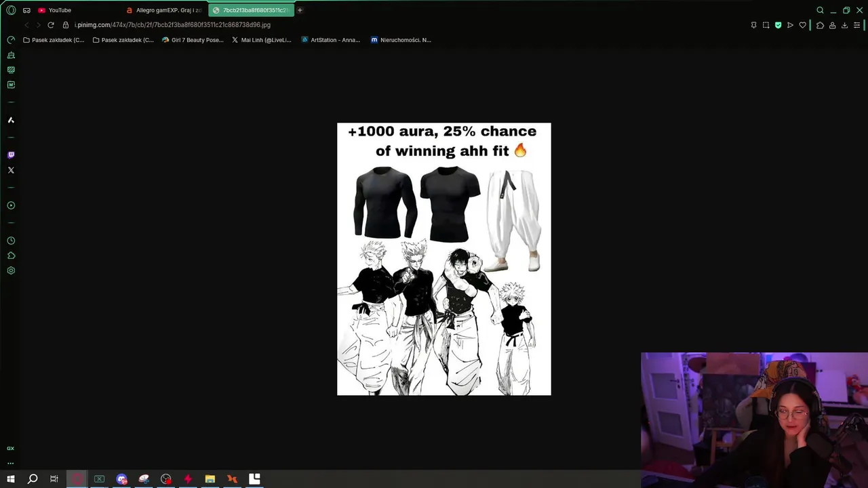Go forward to the next page
Screen dimensions: 868x488
click(x=38, y=25)
